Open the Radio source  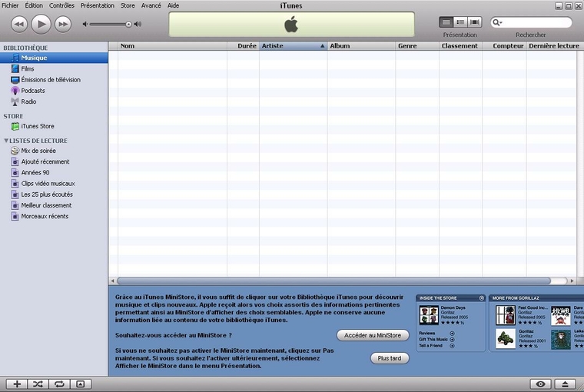(x=54, y=101)
